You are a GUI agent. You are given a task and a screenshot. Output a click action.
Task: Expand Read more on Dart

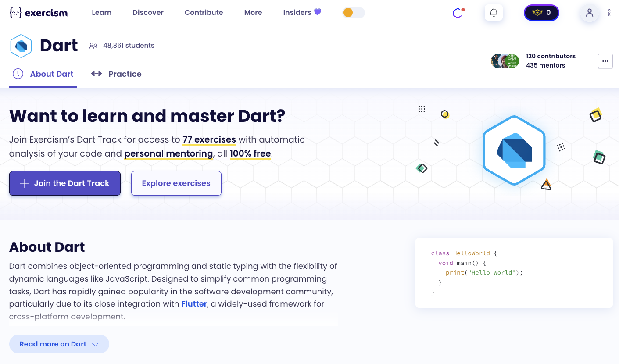tap(59, 344)
